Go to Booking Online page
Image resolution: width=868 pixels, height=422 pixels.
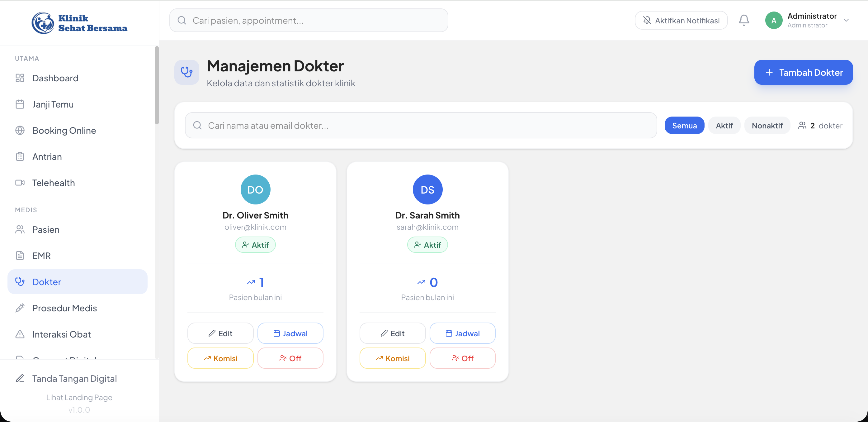pyautogui.click(x=64, y=131)
